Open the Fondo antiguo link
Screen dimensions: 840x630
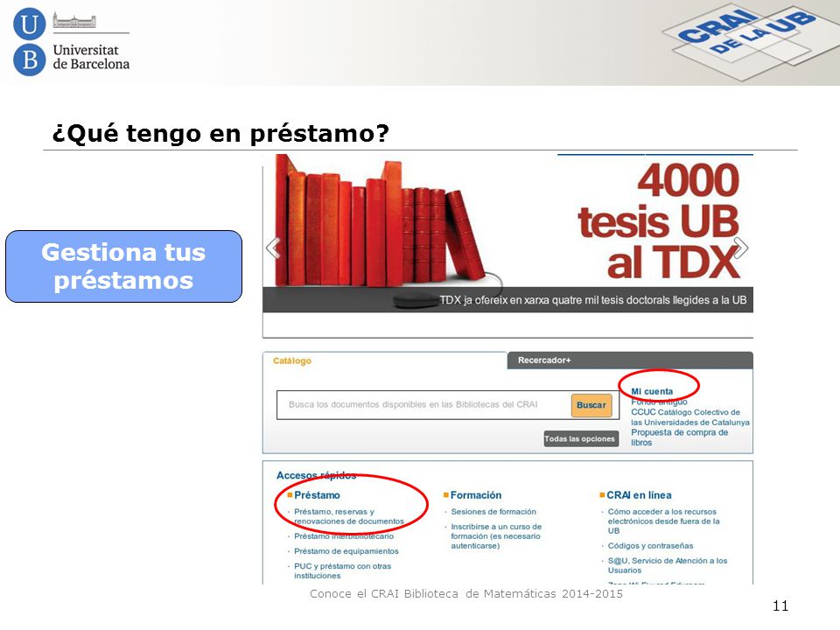659,402
